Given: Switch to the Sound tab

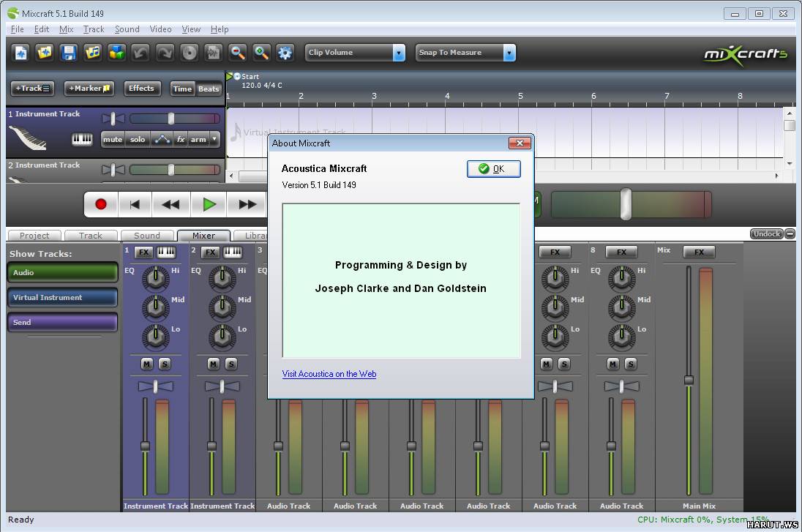Looking at the screenshot, I should 147,236.
